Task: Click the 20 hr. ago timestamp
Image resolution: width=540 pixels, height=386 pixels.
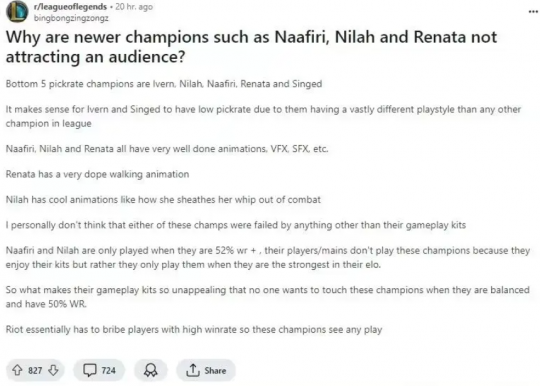Action: 134,7
